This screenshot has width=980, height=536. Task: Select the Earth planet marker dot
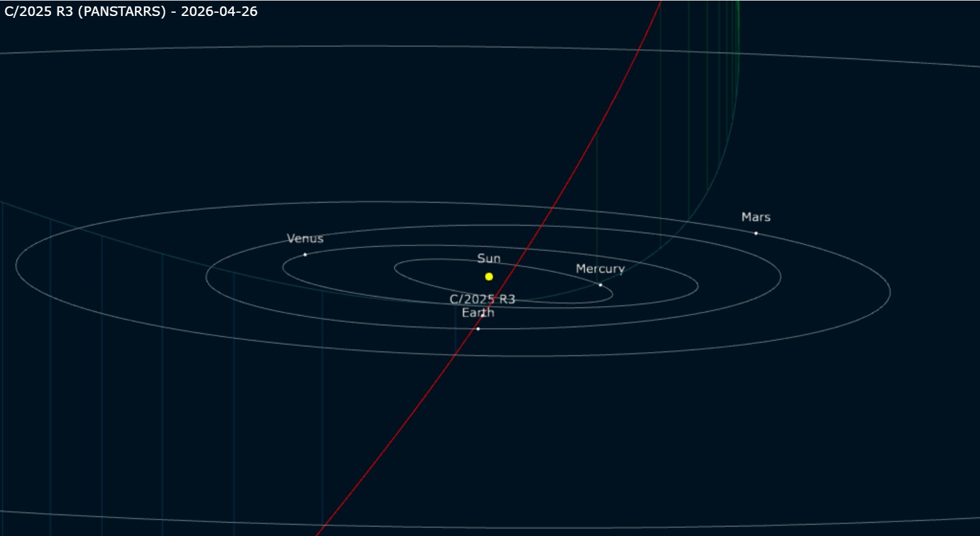pyautogui.click(x=478, y=329)
